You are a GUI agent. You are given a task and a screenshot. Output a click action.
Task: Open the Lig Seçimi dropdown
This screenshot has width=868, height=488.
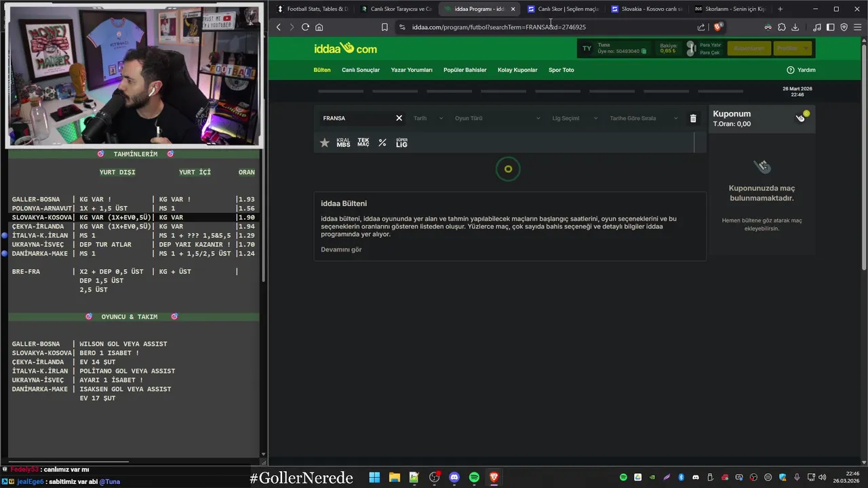click(575, 118)
